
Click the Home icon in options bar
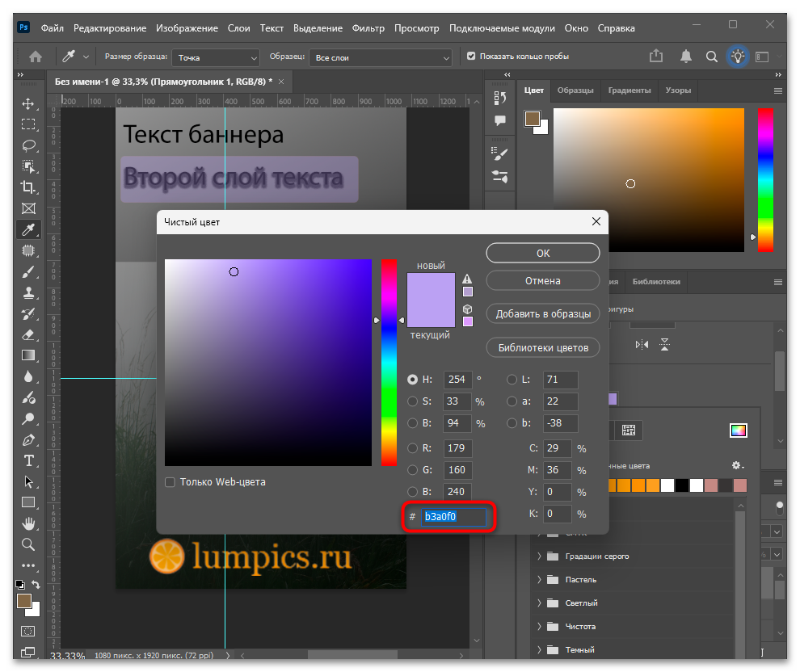(x=36, y=57)
